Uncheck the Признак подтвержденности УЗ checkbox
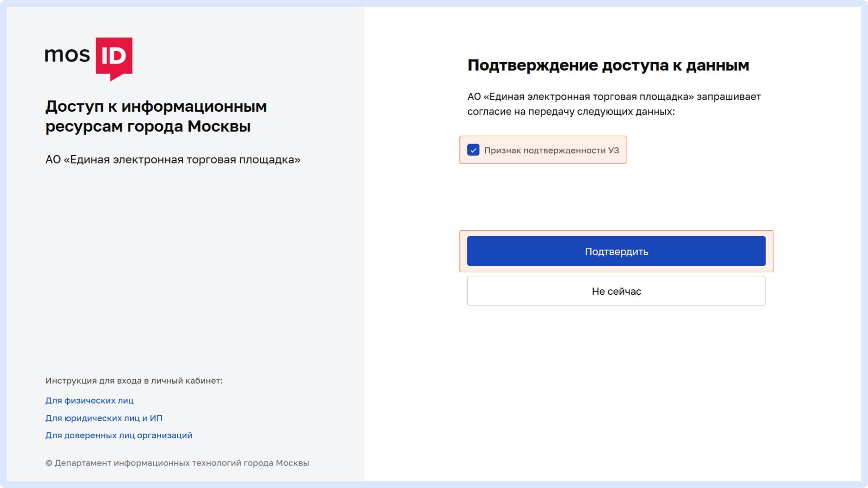Image resolution: width=868 pixels, height=488 pixels. click(x=473, y=150)
